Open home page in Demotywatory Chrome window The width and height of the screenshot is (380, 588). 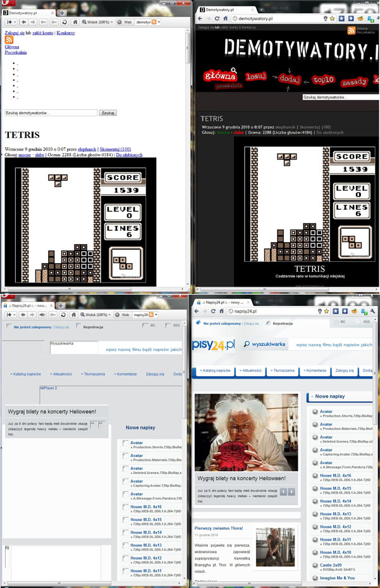[x=226, y=18]
